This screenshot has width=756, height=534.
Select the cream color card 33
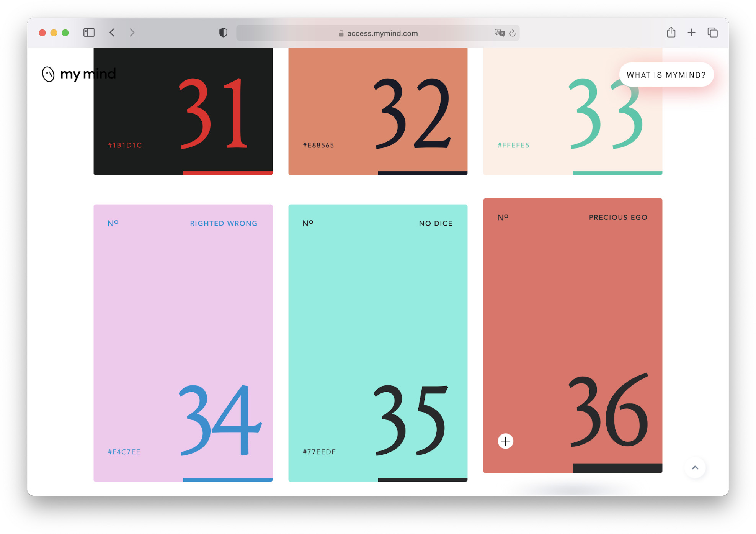click(x=573, y=111)
